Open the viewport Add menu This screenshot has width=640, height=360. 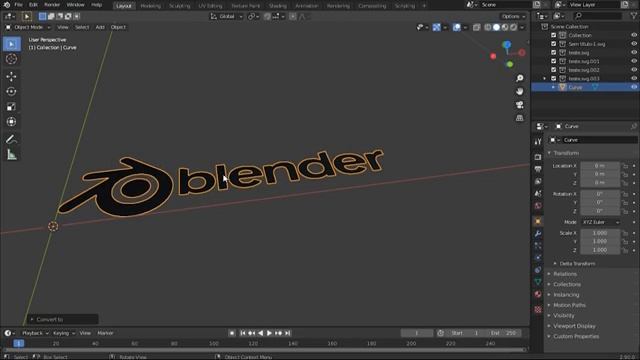[x=100, y=27]
